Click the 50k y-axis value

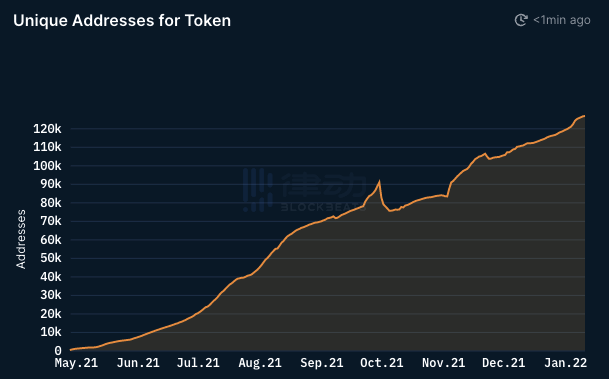pos(50,258)
